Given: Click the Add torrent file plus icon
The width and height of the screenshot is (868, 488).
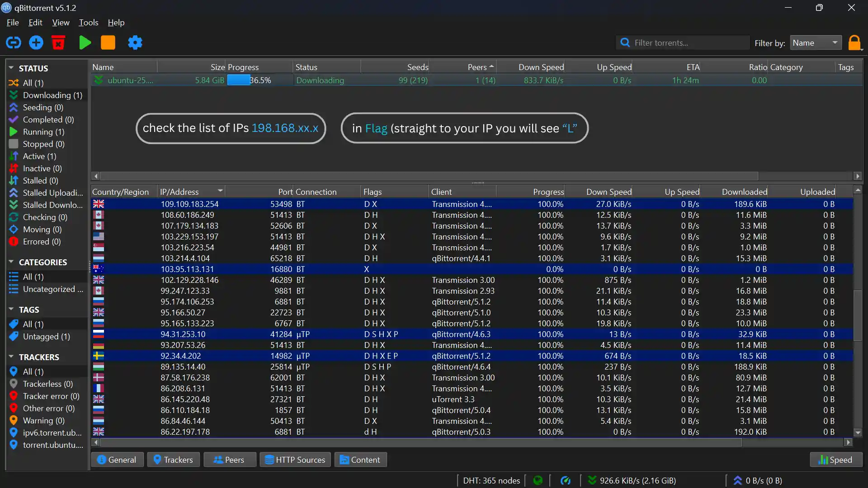Looking at the screenshot, I should (36, 42).
